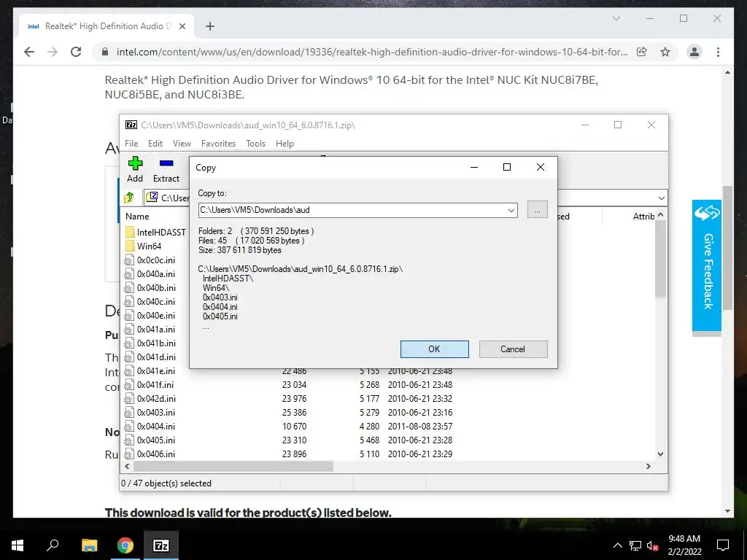Reload the Intel page in Chrome
Viewport: 747px width, 560px height.
coord(76,52)
